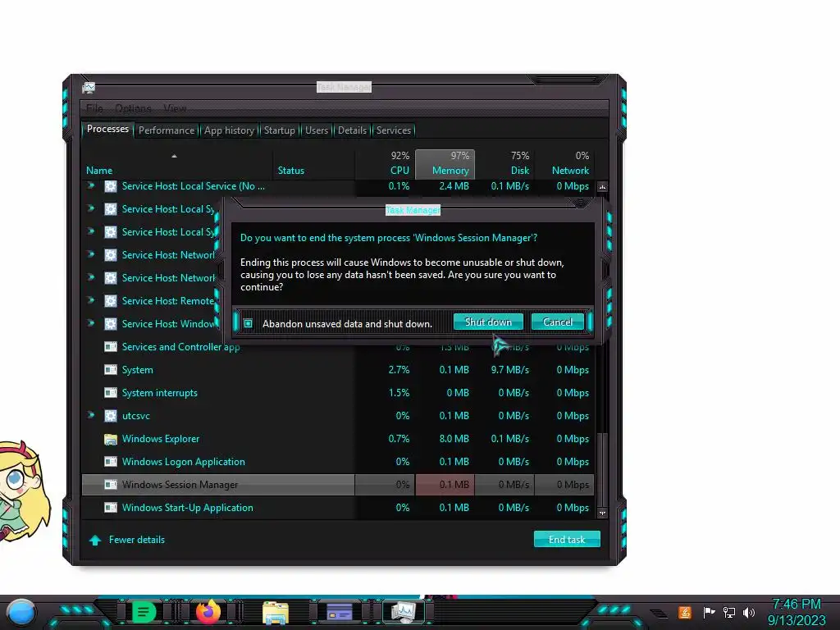The height and width of the screenshot is (630, 840).
Task: Switch to the Startup tab
Action: [279, 130]
